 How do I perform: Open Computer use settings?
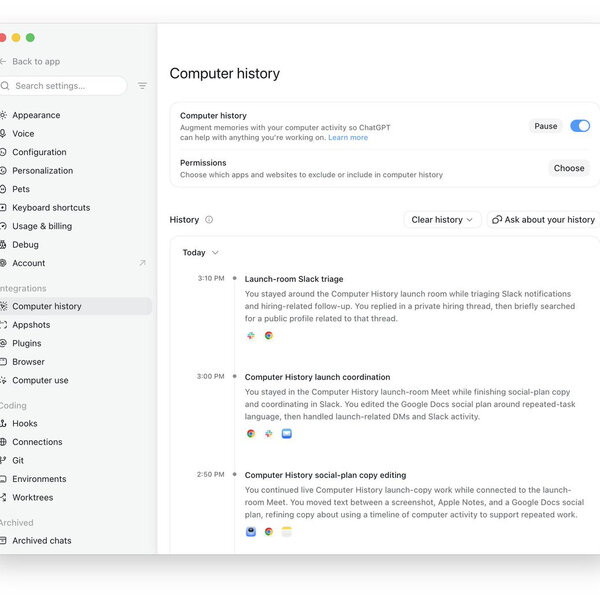[x=40, y=380]
